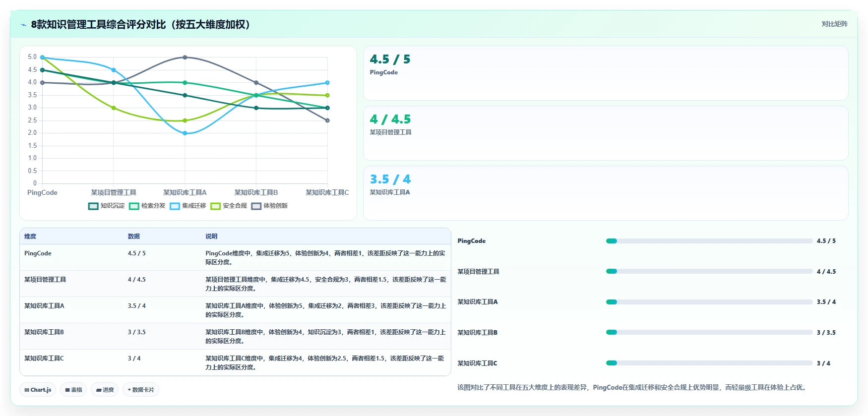Click the 集成迁移 lowest point at 某知识库工具A

click(x=185, y=133)
